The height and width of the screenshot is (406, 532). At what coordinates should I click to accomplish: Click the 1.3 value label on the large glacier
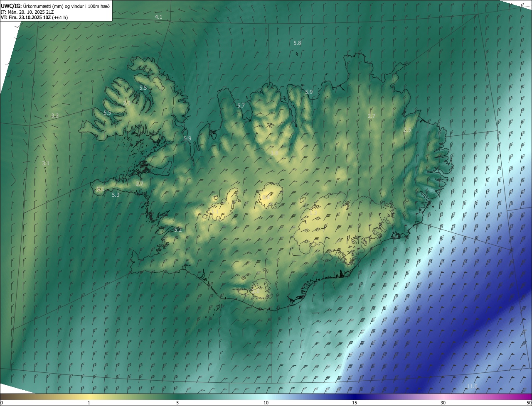313,213
